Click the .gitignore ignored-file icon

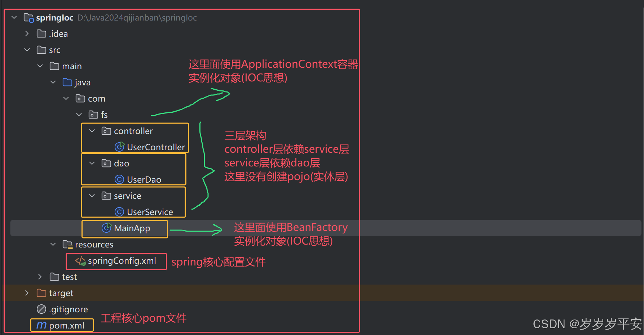point(41,309)
